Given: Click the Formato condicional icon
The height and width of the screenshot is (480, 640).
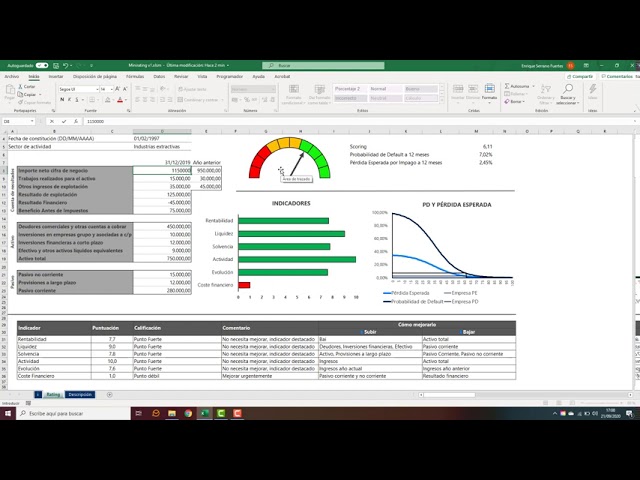Looking at the screenshot, I should tap(293, 89).
